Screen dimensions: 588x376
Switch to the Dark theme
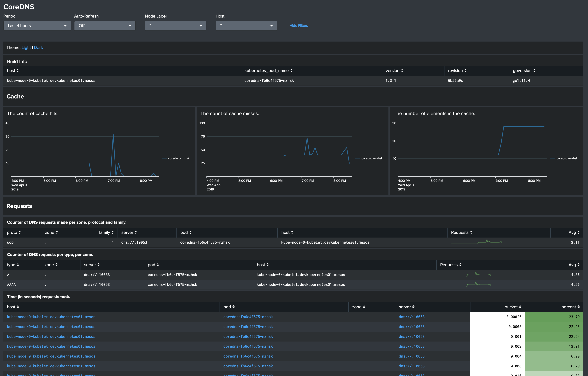click(x=38, y=48)
